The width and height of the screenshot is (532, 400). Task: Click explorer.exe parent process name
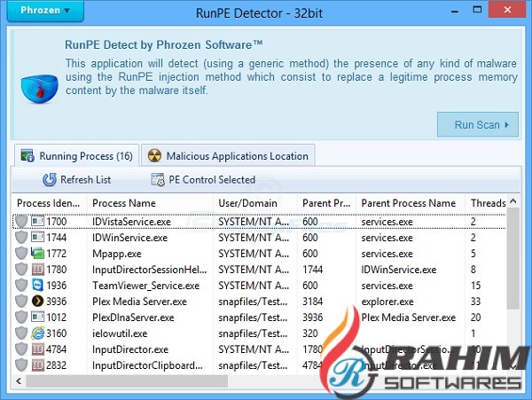(387, 302)
